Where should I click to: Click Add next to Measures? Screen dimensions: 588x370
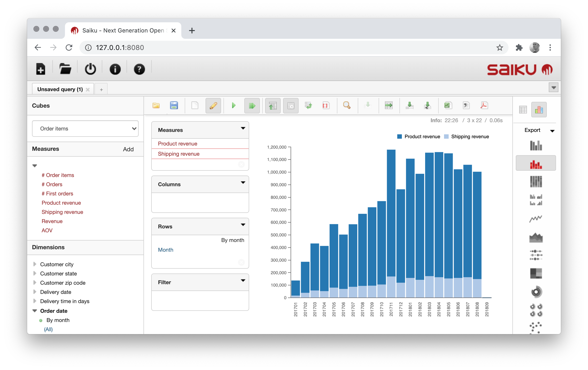tap(128, 149)
